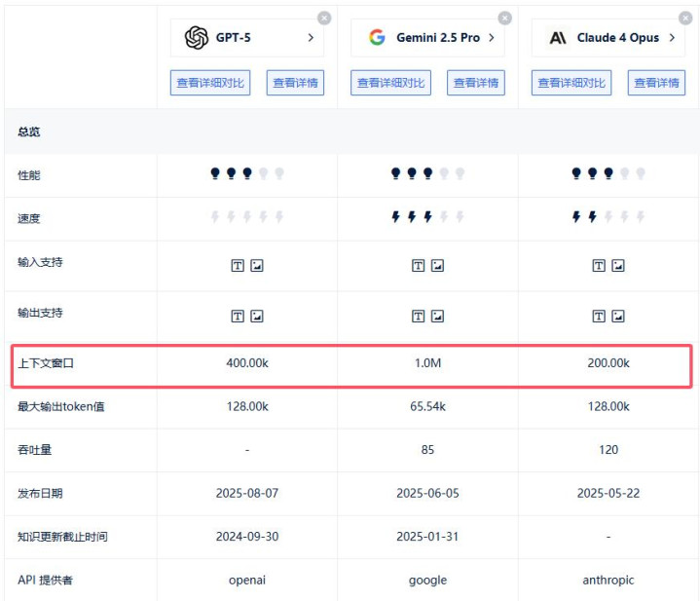Viewport: 700px width, 601px height.
Task: Click Claude image output support icon
Action: tap(618, 317)
